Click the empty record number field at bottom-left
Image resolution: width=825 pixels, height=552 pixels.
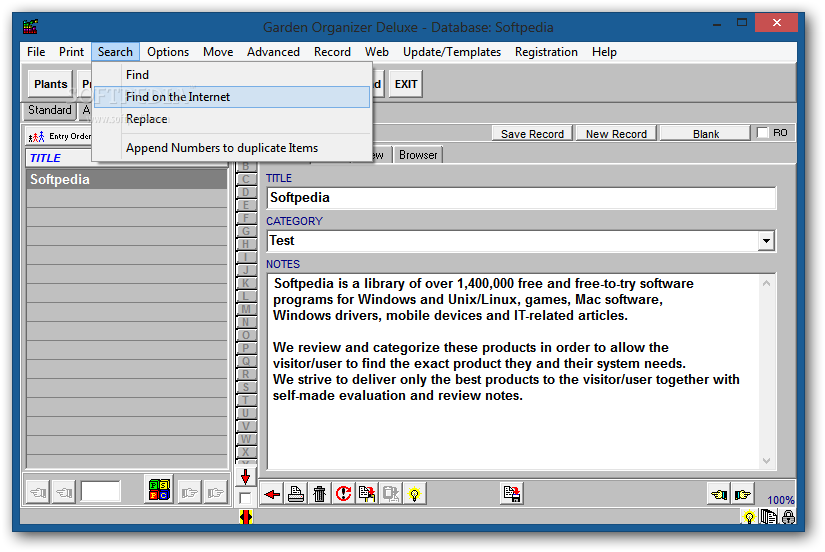coord(100,491)
